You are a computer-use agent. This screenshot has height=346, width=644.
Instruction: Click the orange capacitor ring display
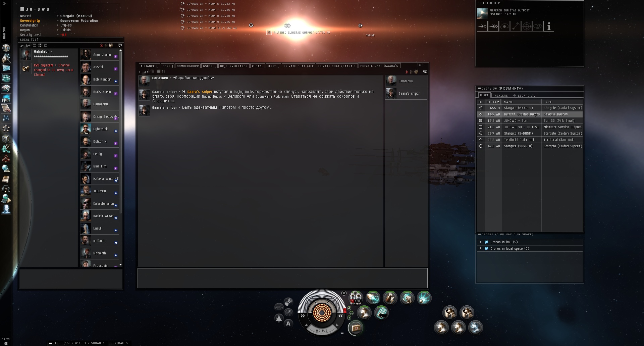(322, 312)
